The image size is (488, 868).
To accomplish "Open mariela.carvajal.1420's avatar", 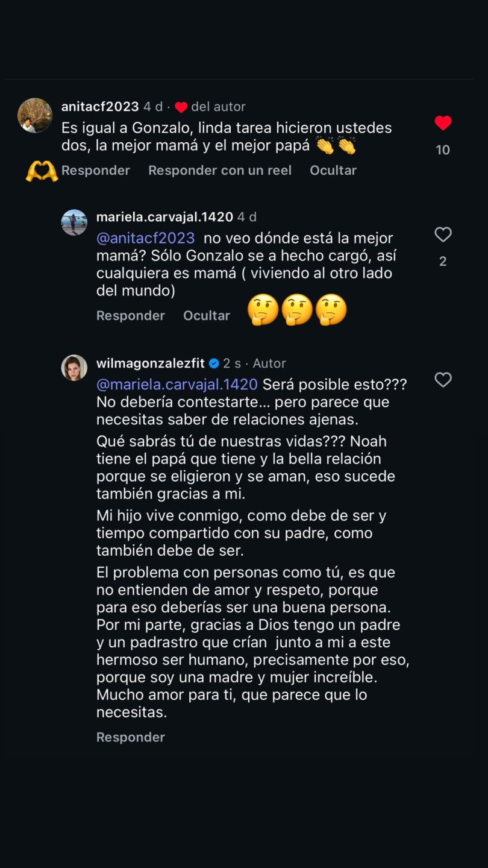I will [x=74, y=222].
